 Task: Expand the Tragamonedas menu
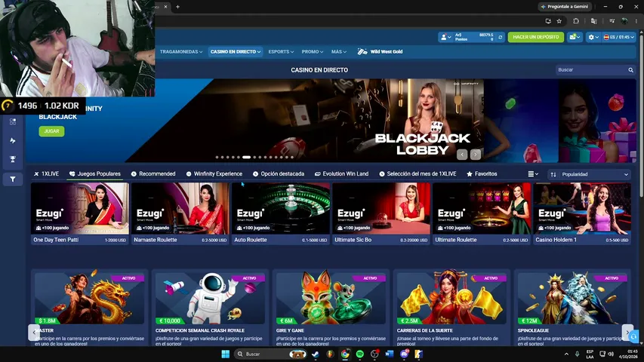click(x=180, y=52)
